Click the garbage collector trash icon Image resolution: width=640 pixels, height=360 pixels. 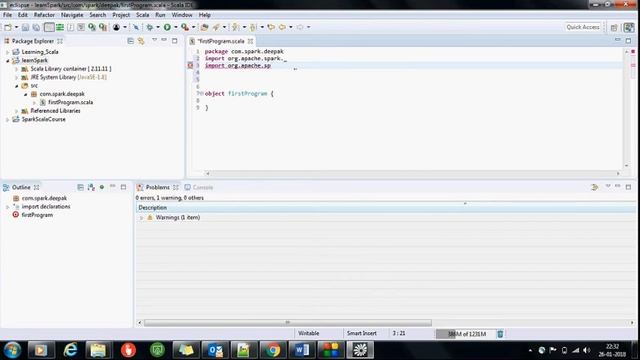pyautogui.click(x=500, y=334)
